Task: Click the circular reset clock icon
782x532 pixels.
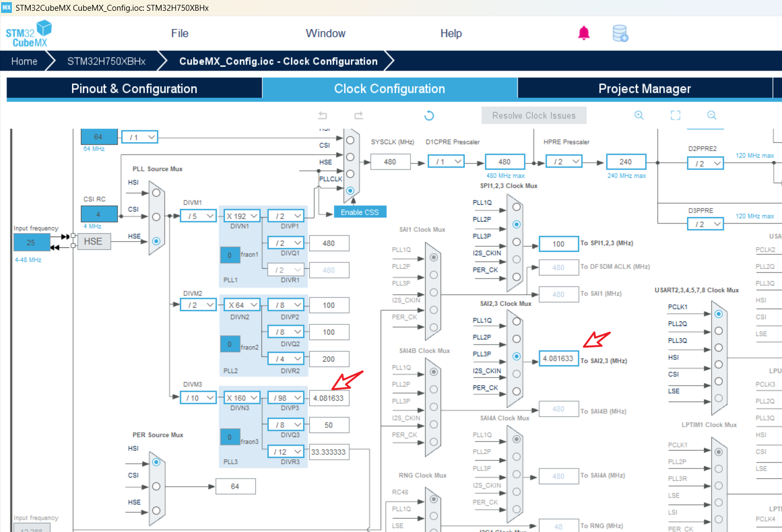Action: point(429,115)
